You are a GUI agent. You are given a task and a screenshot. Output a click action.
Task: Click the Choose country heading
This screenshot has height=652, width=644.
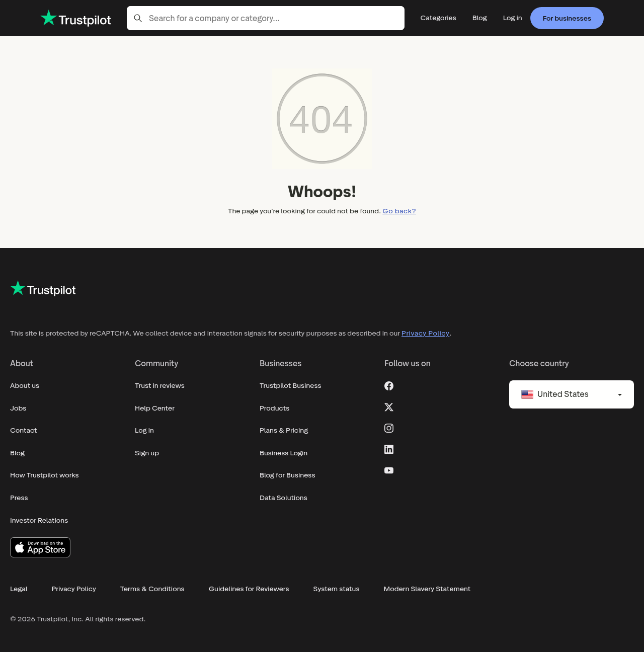pyautogui.click(x=539, y=363)
